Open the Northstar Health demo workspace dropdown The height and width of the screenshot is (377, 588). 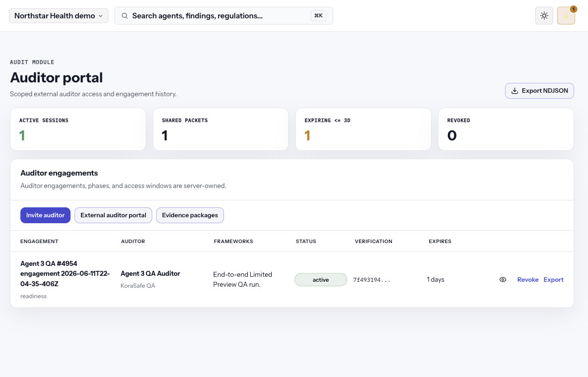[x=59, y=16]
